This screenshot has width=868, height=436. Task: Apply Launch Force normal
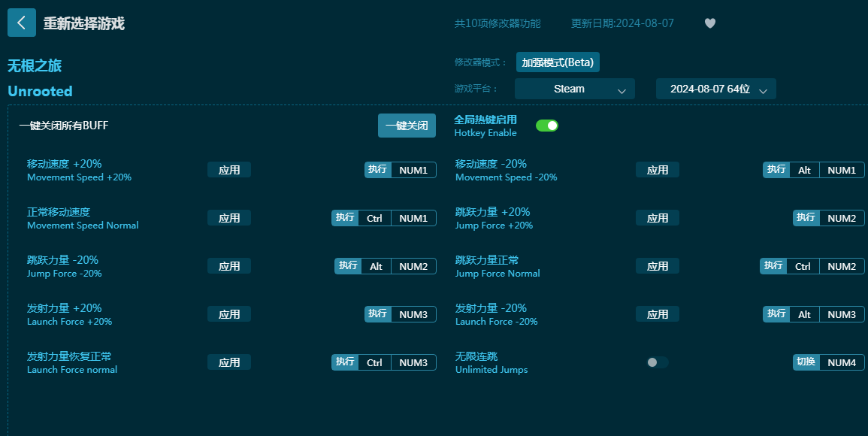[229, 362]
